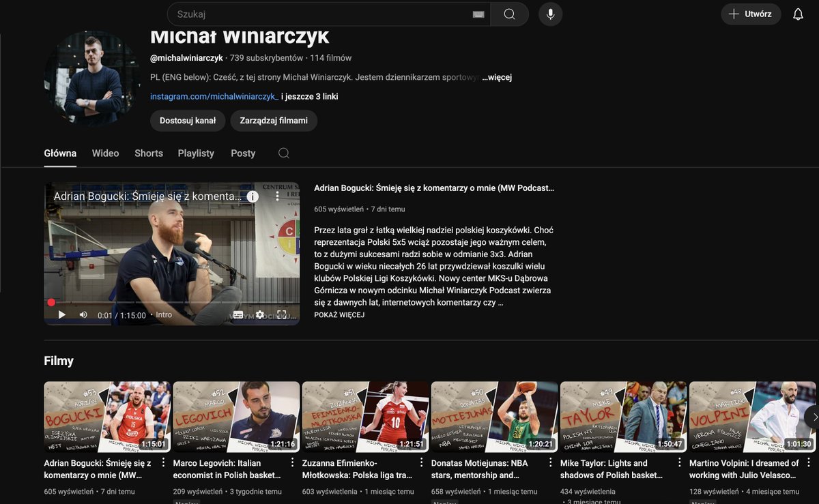Select the Główna tab
Screen dimensions: 819x504
[60, 153]
